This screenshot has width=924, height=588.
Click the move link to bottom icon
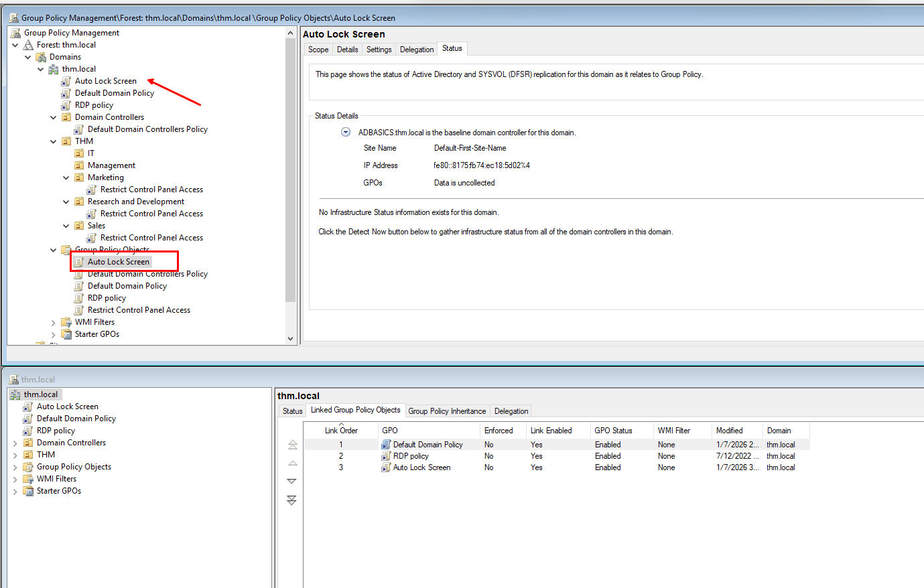coord(292,500)
